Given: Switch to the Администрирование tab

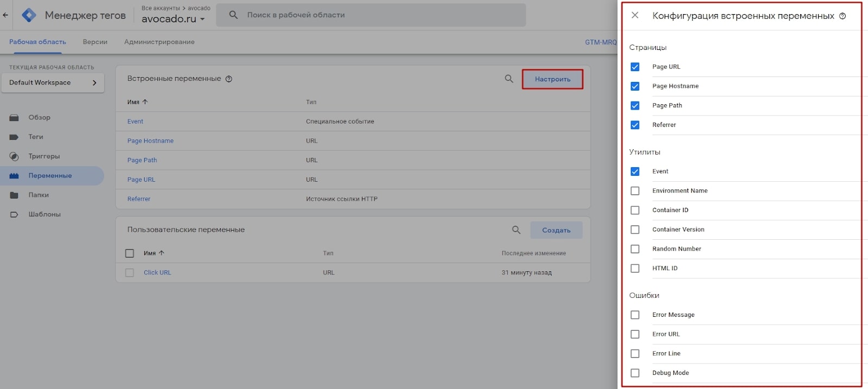Looking at the screenshot, I should (x=159, y=42).
